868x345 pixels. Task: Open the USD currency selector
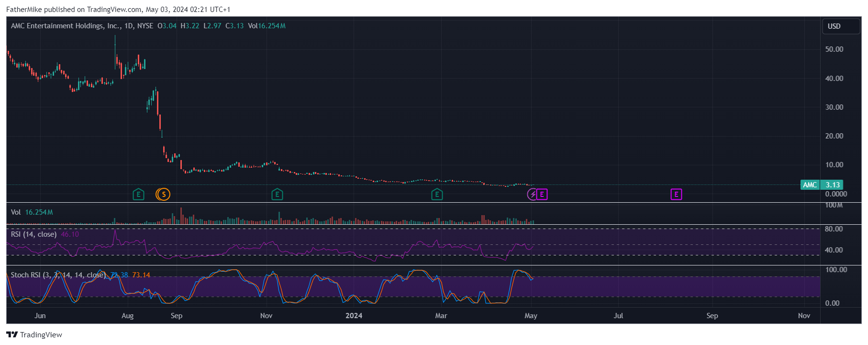841,26
